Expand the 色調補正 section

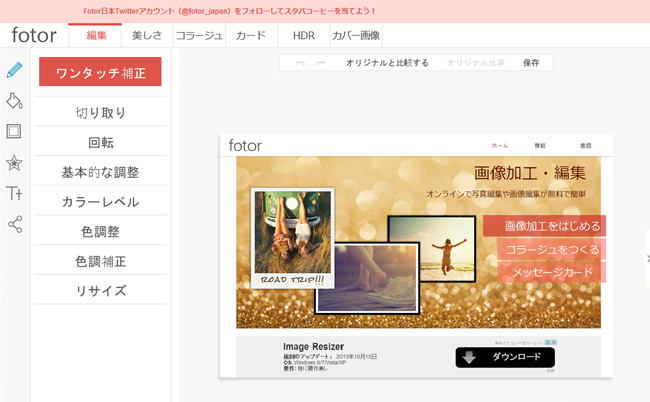click(x=100, y=261)
